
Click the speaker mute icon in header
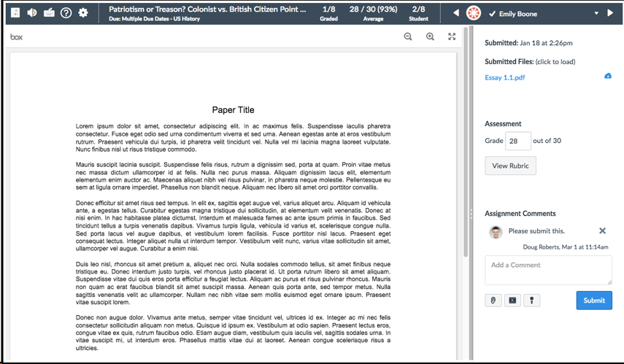point(32,13)
